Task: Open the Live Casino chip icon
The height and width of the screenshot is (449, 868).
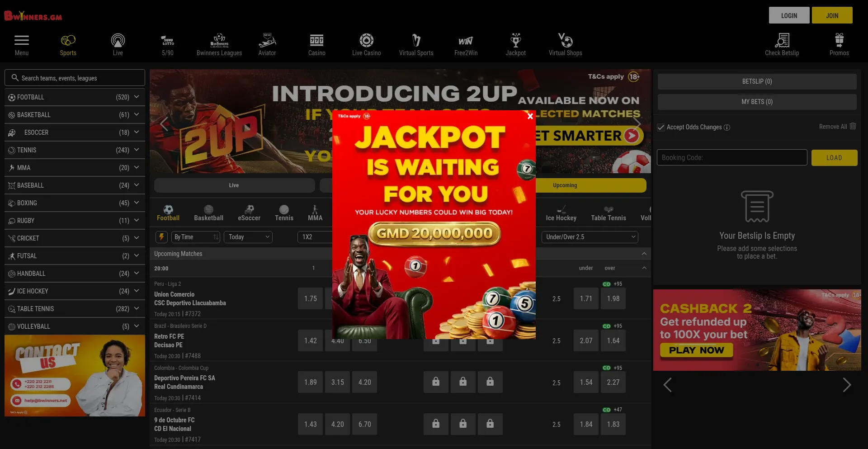Action: tap(367, 40)
